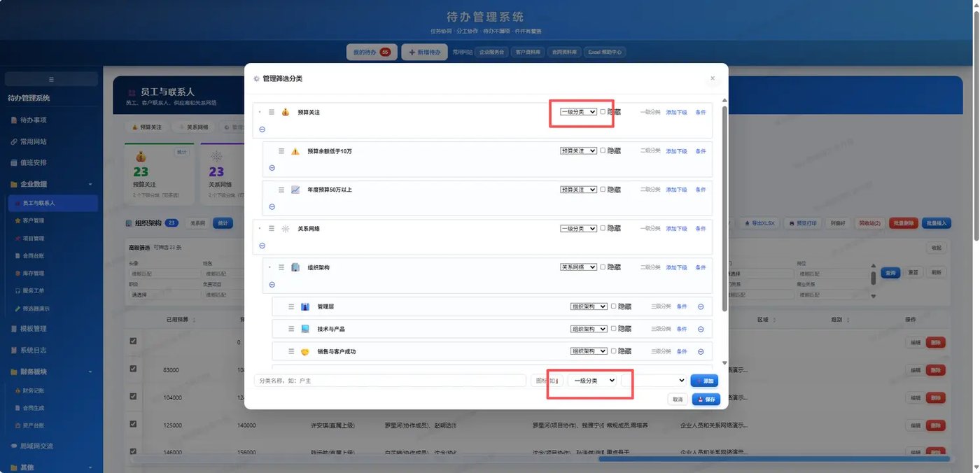
Task: Open 我的待办 tab in top bar
Action: (x=372, y=52)
